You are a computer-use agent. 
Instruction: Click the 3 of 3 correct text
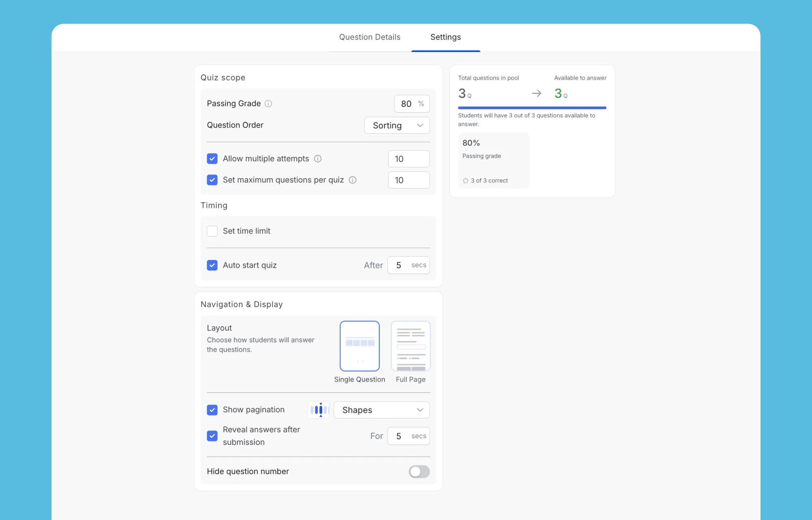coord(489,181)
